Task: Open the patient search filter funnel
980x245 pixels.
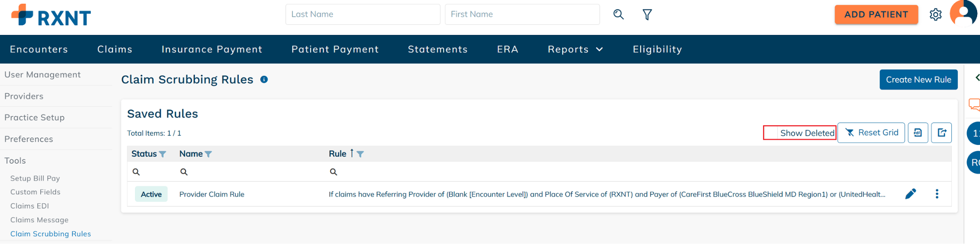Action: point(647,14)
